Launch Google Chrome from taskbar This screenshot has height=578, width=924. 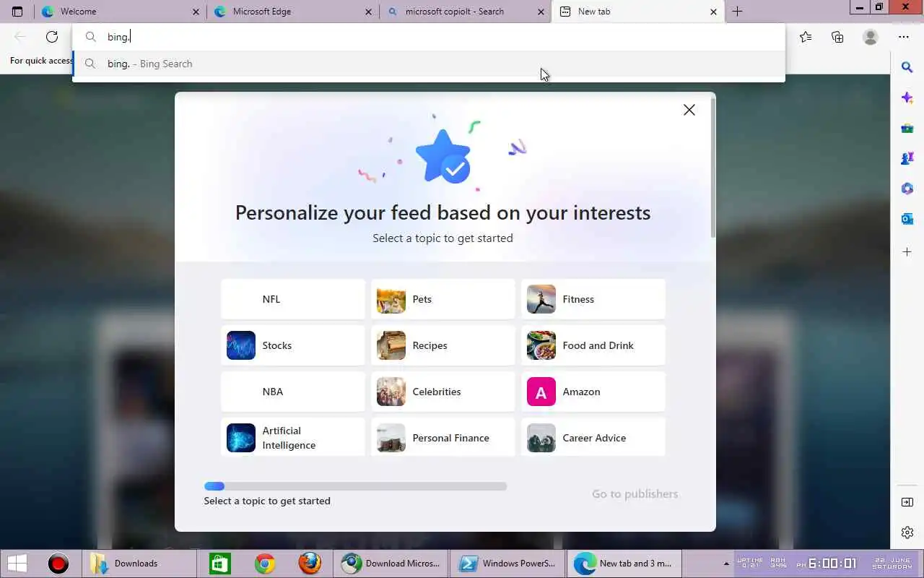click(x=265, y=564)
